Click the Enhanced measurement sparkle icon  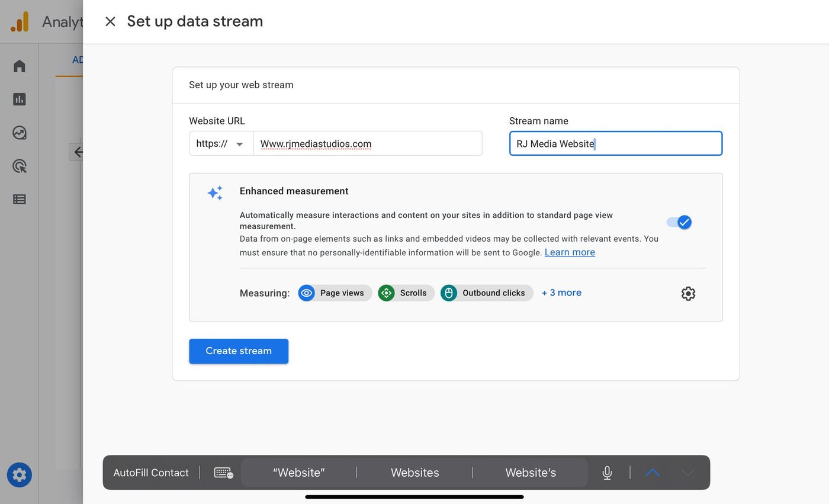coord(215,193)
